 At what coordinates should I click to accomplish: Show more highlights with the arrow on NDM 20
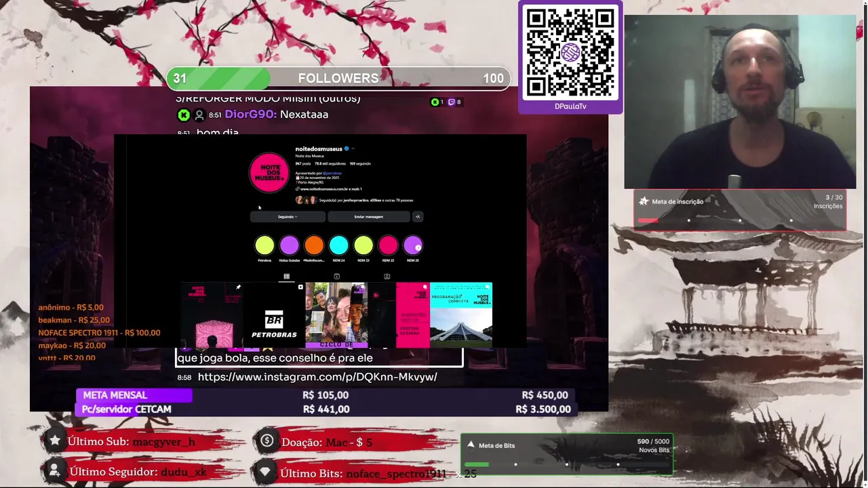tap(418, 248)
